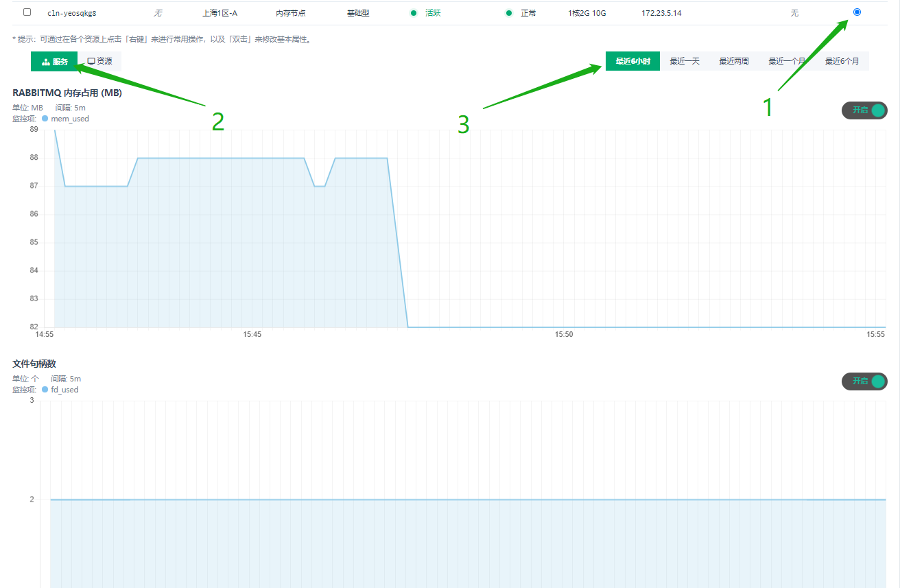Select the radio button in the node row

point(857,12)
